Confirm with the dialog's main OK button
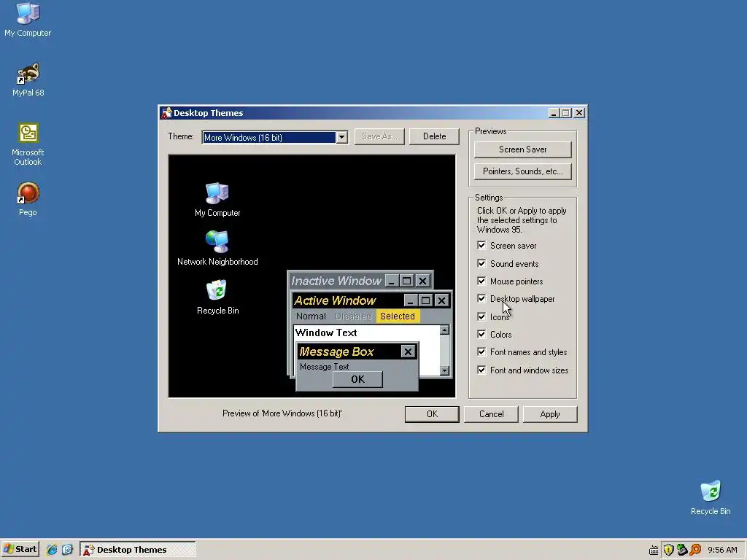 [432, 414]
